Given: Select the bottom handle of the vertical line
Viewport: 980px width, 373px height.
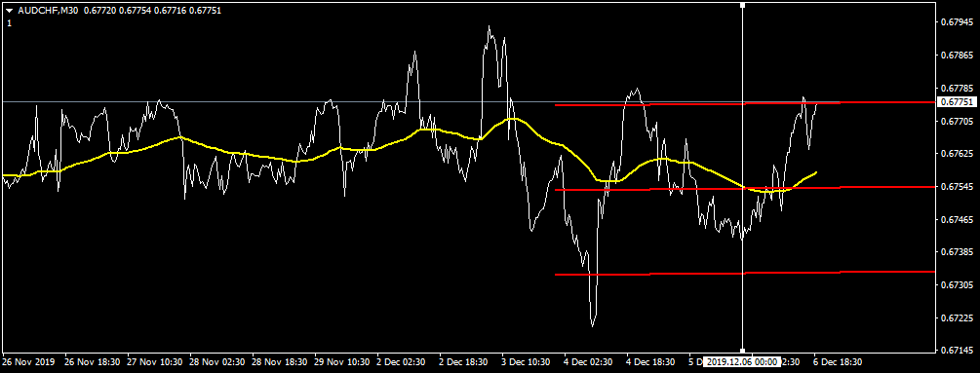Looking at the screenshot, I should point(742,351).
